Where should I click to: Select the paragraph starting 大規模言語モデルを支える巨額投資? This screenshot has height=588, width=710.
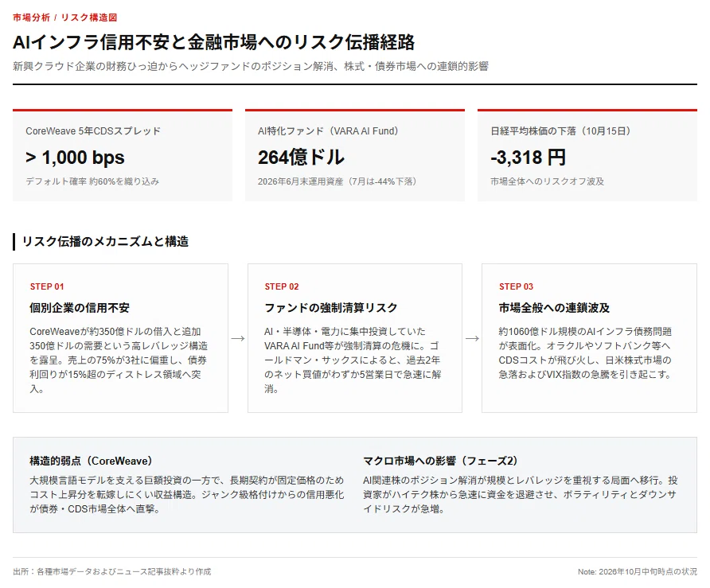point(187,494)
